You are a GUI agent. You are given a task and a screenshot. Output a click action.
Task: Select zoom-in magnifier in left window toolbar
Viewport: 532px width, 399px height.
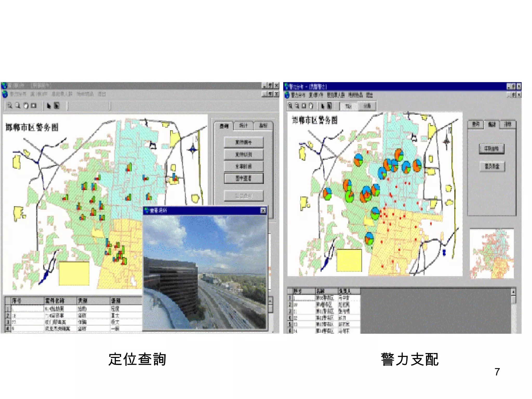10,106
